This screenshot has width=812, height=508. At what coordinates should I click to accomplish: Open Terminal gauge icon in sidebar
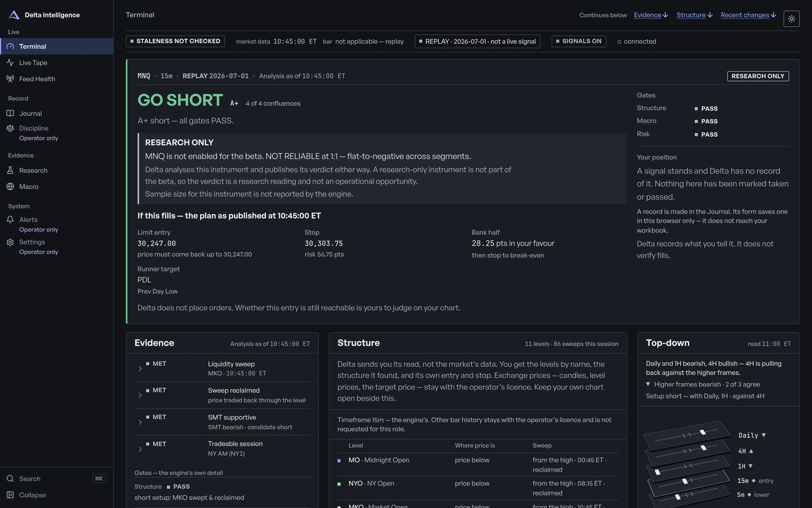coord(10,46)
